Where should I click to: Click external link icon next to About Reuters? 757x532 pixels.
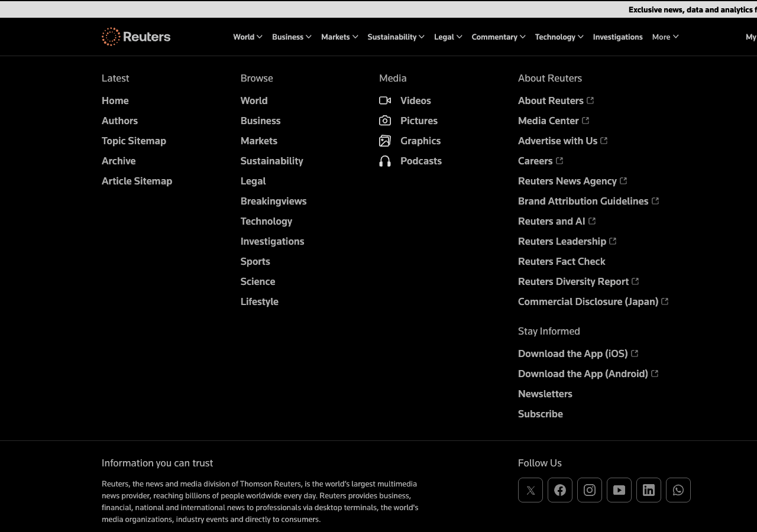pyautogui.click(x=590, y=100)
